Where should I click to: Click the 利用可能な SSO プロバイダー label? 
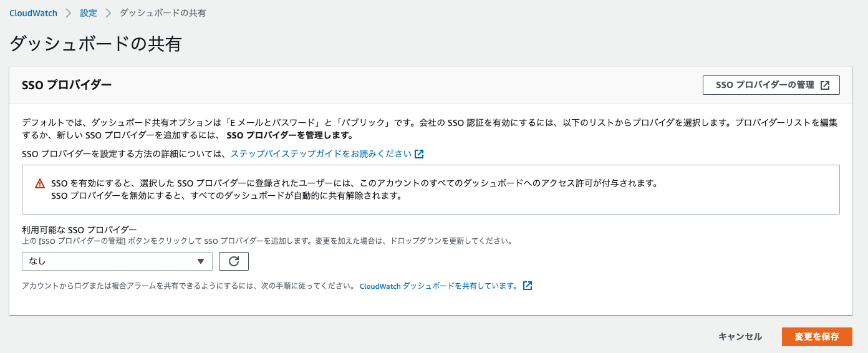point(79,230)
